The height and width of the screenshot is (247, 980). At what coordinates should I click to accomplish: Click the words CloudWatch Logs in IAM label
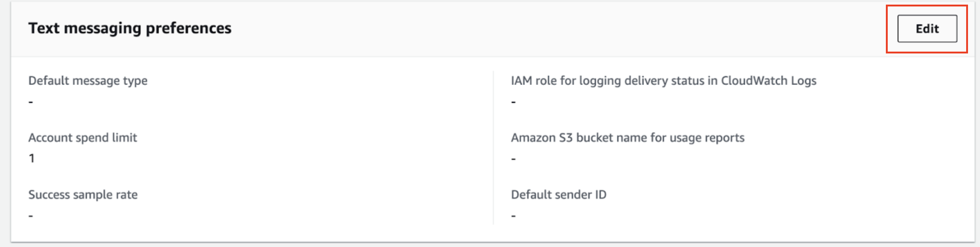click(x=768, y=81)
